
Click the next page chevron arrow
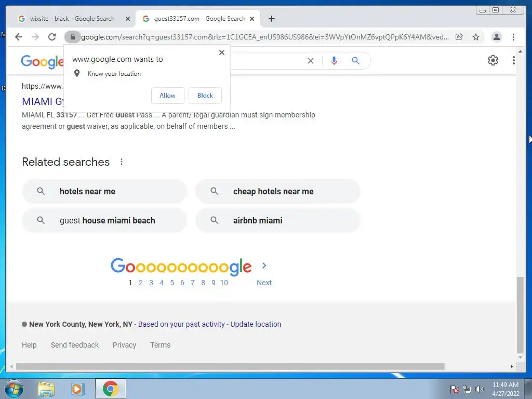264,265
